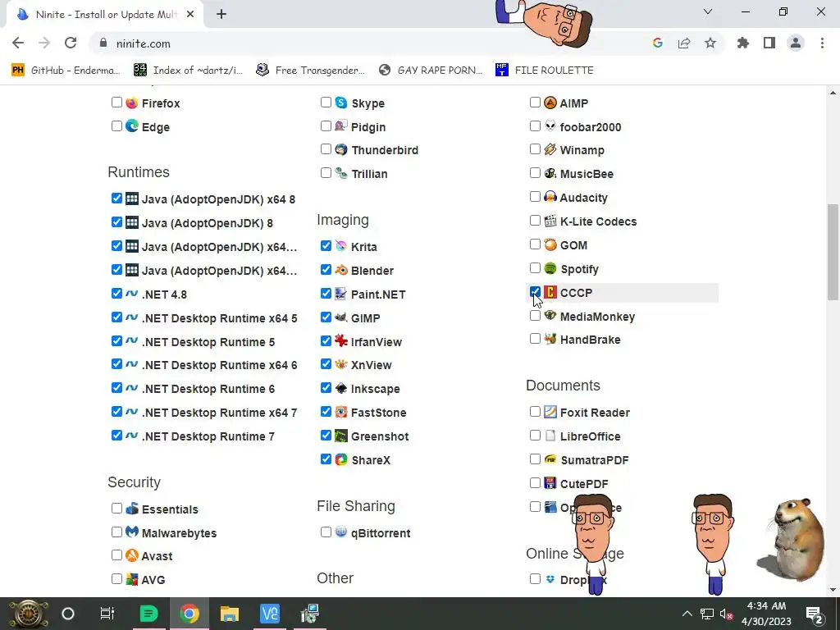This screenshot has height=630, width=840.
Task: Uncheck Java (AdoptOpenJDK) x64 8 checkbox
Action: pos(116,199)
